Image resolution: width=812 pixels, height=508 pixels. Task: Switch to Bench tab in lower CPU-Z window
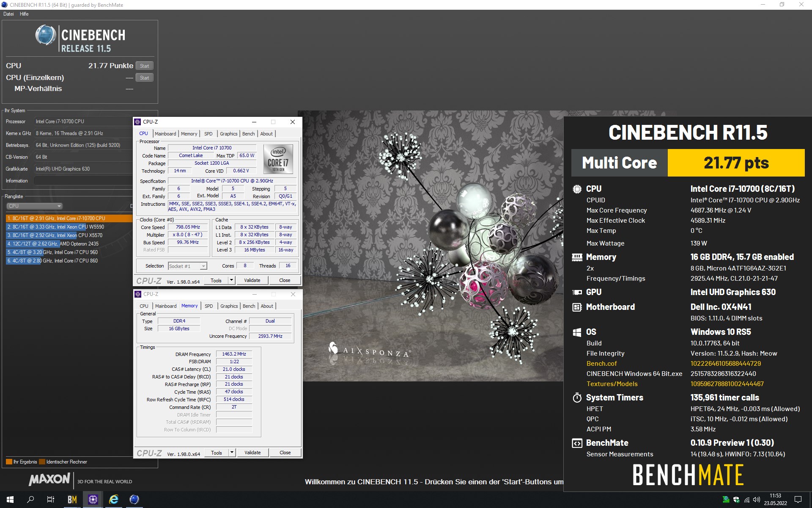249,306
